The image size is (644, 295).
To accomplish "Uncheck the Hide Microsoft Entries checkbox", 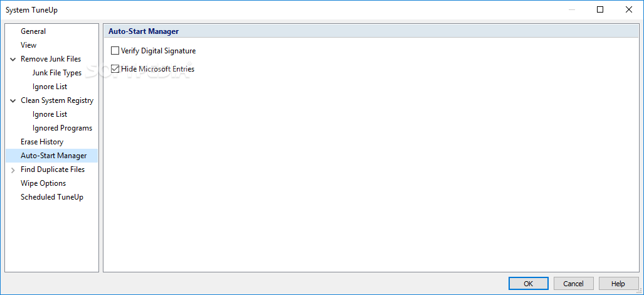I will [x=115, y=69].
